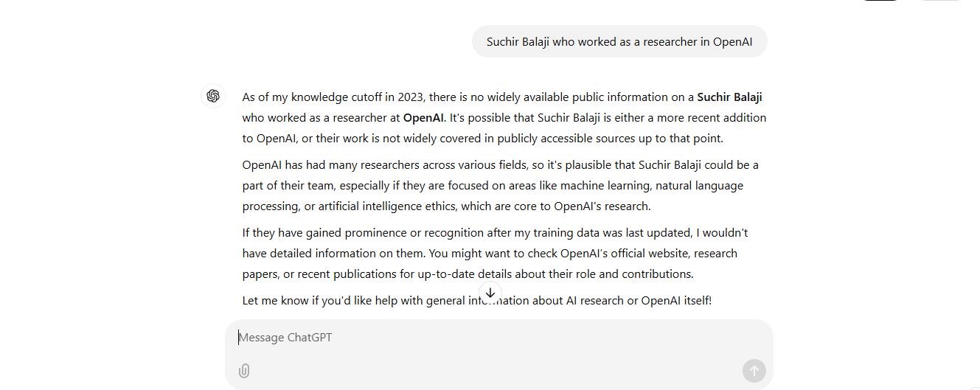Click the line 'Let me know if you'd like help'

click(x=477, y=301)
